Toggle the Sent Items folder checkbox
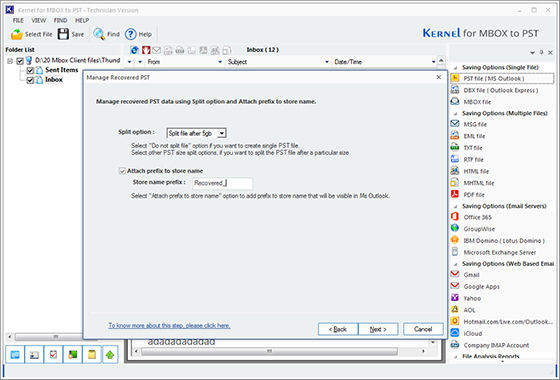The width and height of the screenshot is (560, 380). tap(30, 70)
